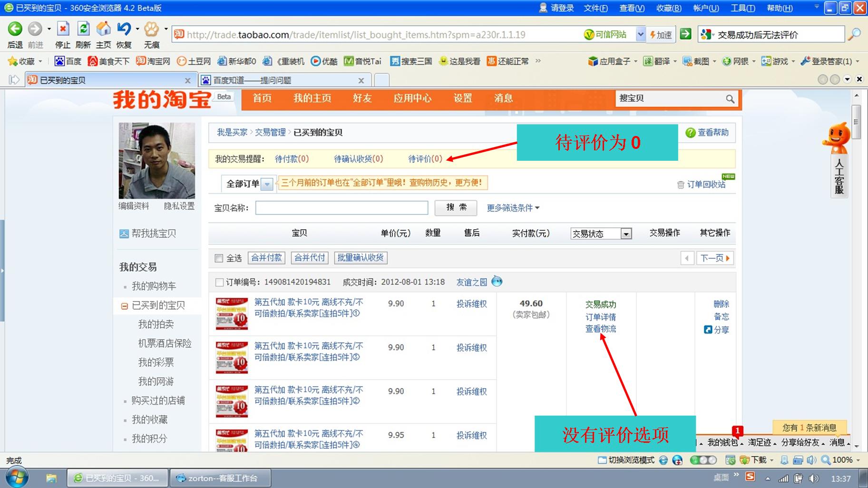Click the Screenshot tool icon

click(x=687, y=61)
